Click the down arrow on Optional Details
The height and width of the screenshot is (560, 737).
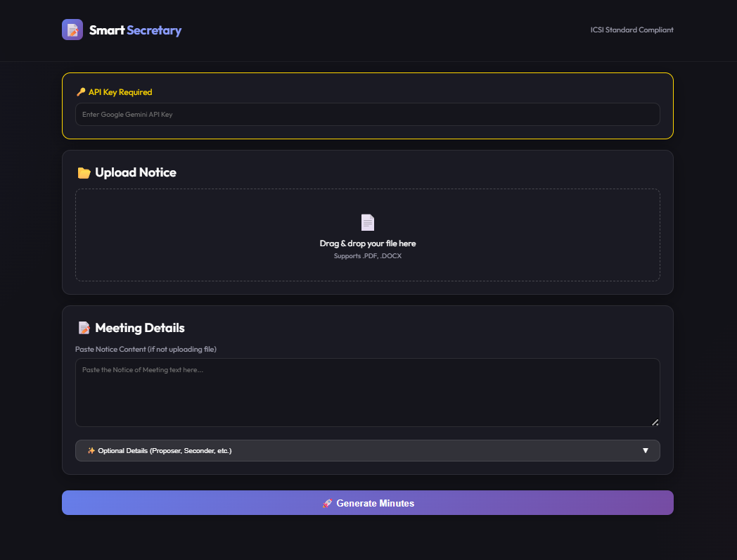click(x=645, y=451)
